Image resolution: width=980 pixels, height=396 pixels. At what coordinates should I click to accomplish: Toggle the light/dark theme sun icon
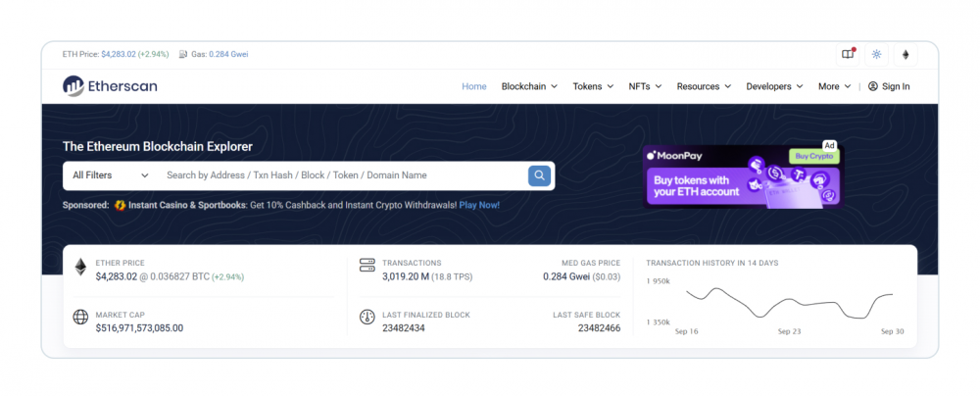click(x=876, y=54)
